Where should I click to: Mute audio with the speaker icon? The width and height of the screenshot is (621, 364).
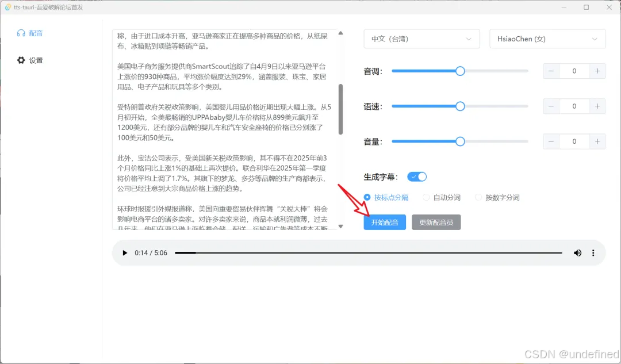tap(577, 252)
